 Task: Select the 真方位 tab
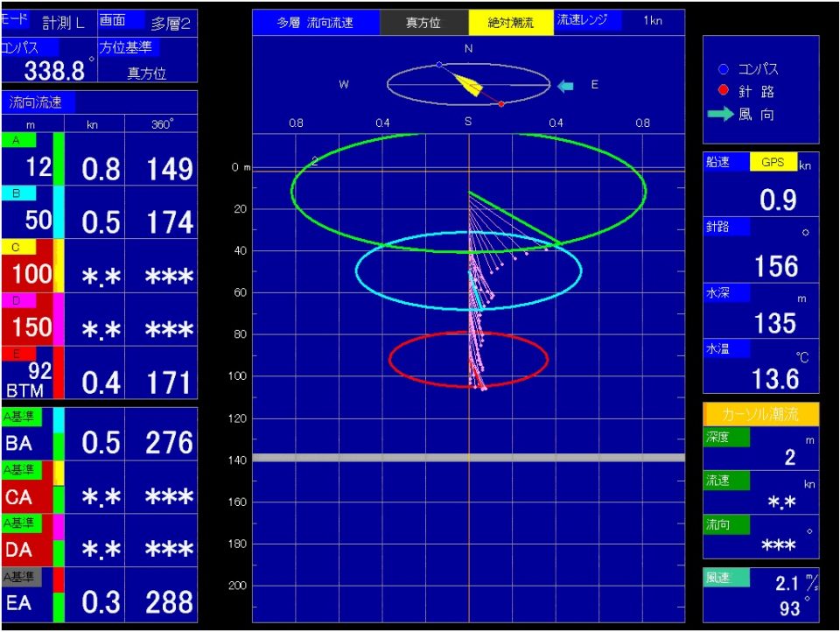[x=423, y=23]
